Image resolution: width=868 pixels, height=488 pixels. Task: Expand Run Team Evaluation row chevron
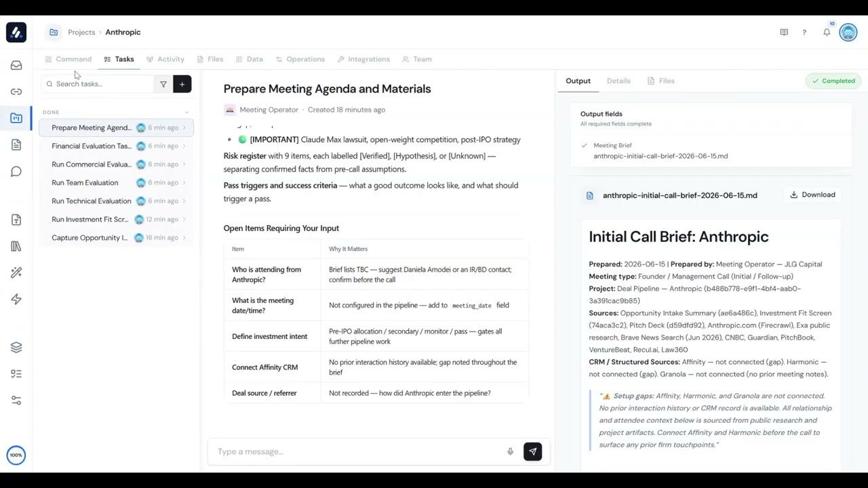(x=184, y=182)
